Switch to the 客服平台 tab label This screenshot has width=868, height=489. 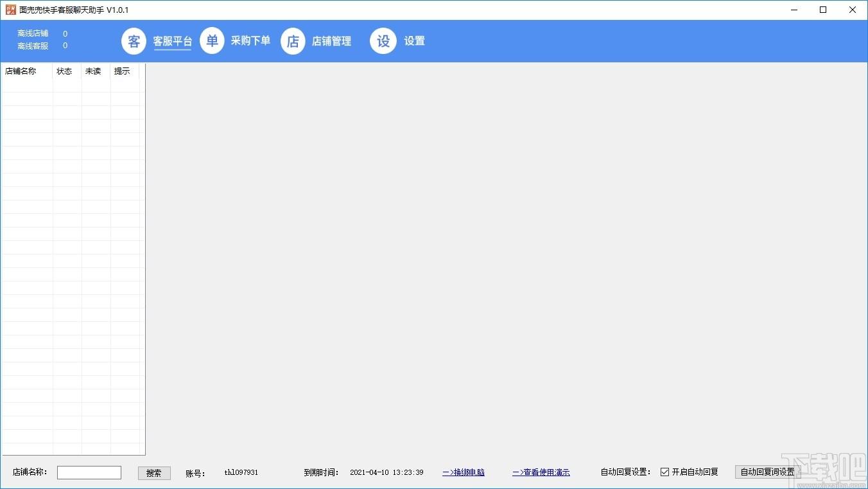point(172,41)
